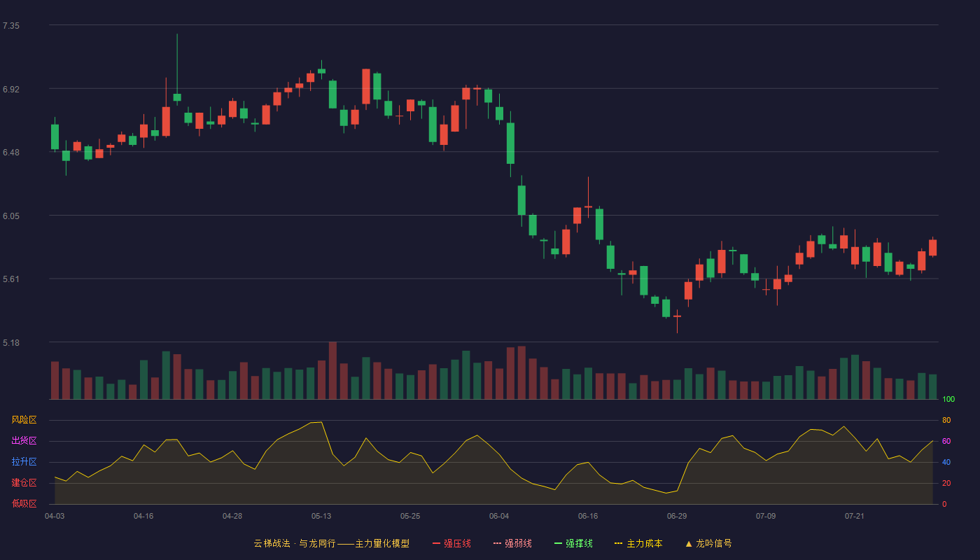Click the 6.92 price axis label
The image size is (980, 560).
[x=11, y=90]
